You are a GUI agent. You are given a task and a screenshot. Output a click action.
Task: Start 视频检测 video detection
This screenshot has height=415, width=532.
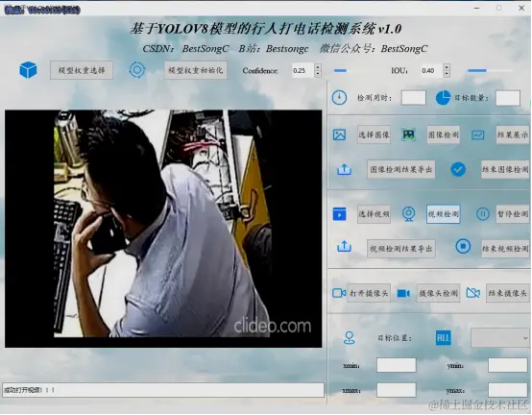tap(443, 214)
